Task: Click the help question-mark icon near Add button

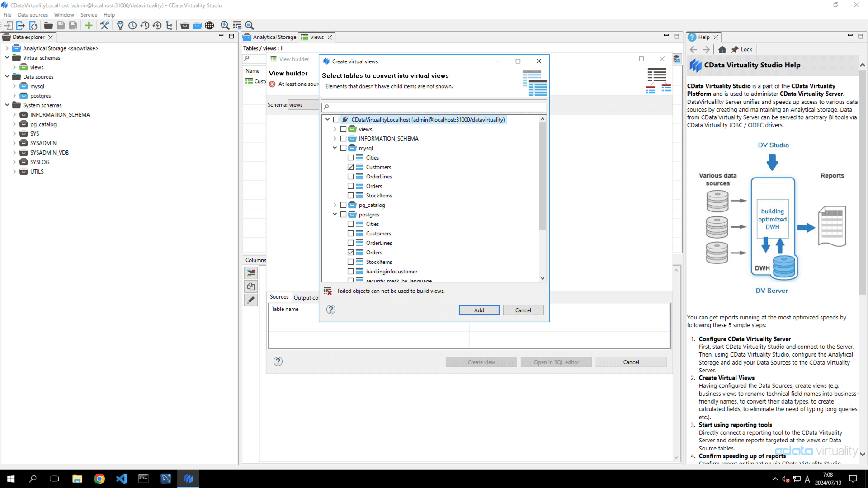Action: 330,310
